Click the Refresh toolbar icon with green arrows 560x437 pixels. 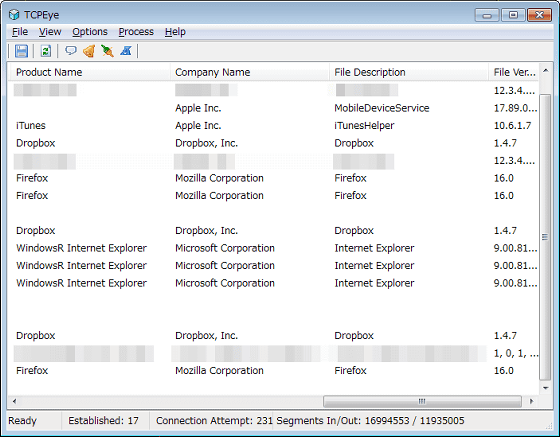[x=46, y=51]
